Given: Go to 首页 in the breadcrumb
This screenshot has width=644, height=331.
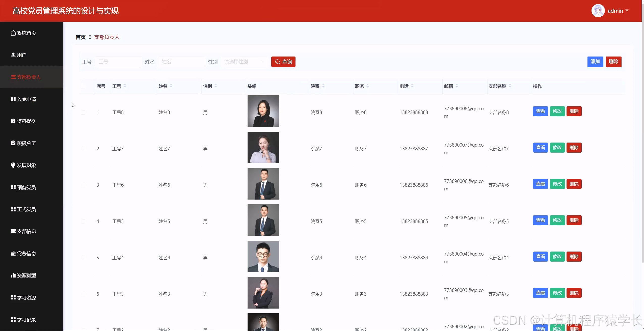Looking at the screenshot, I should [x=80, y=37].
